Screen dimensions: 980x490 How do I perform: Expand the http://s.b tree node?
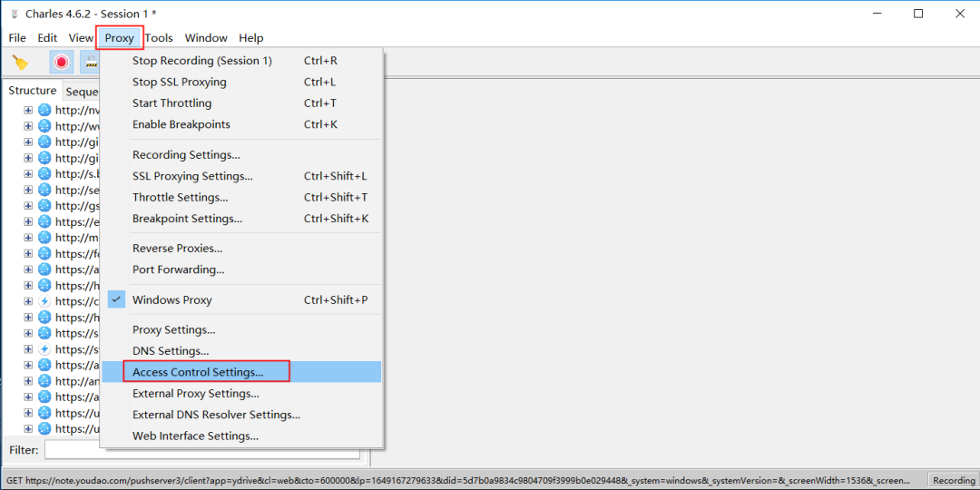(x=28, y=173)
